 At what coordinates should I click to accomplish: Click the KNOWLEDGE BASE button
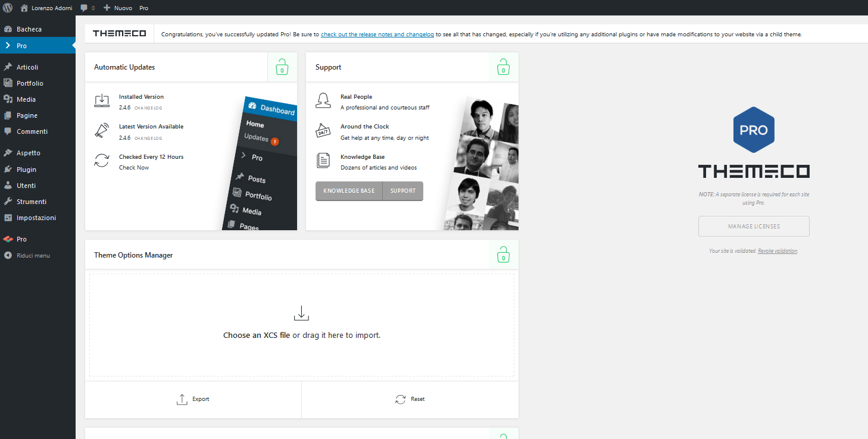[349, 191]
